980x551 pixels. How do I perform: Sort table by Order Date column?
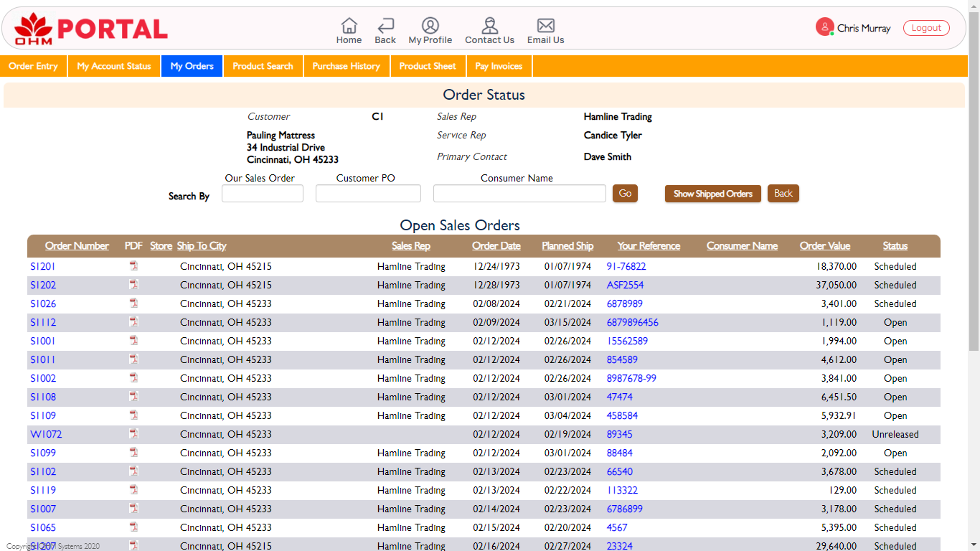pos(496,245)
